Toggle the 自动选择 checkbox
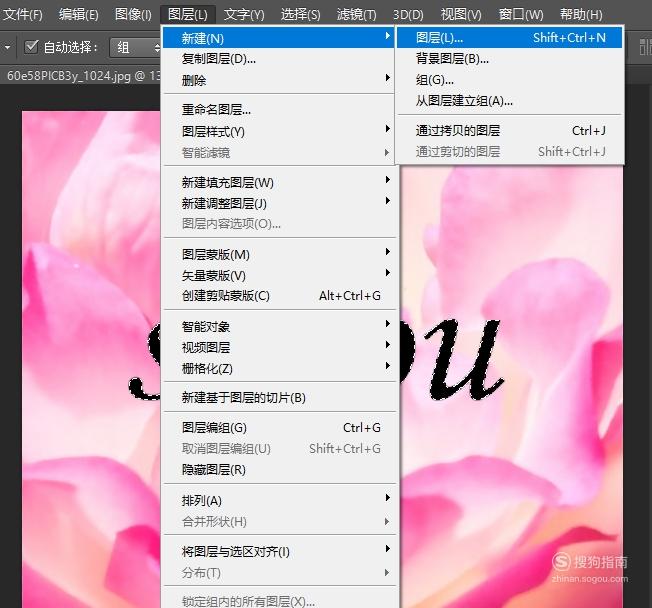 point(31,47)
